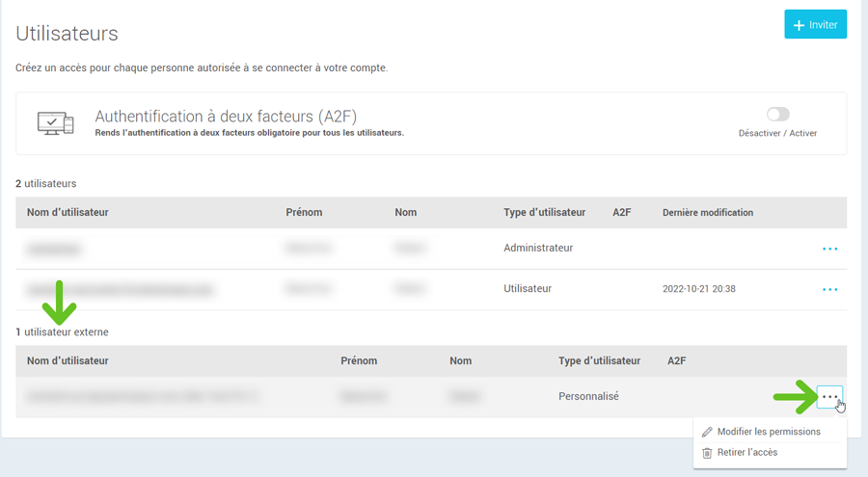Select "Modifier les permissions" in the context menu
The image size is (868, 477).
click(x=769, y=432)
